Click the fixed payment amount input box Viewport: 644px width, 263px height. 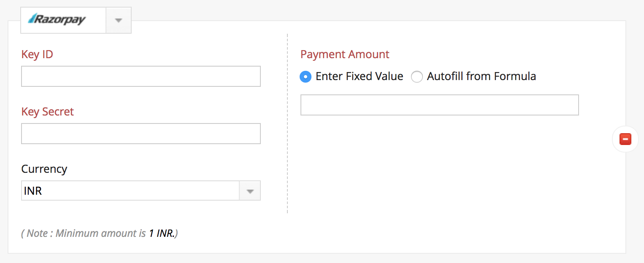click(439, 105)
